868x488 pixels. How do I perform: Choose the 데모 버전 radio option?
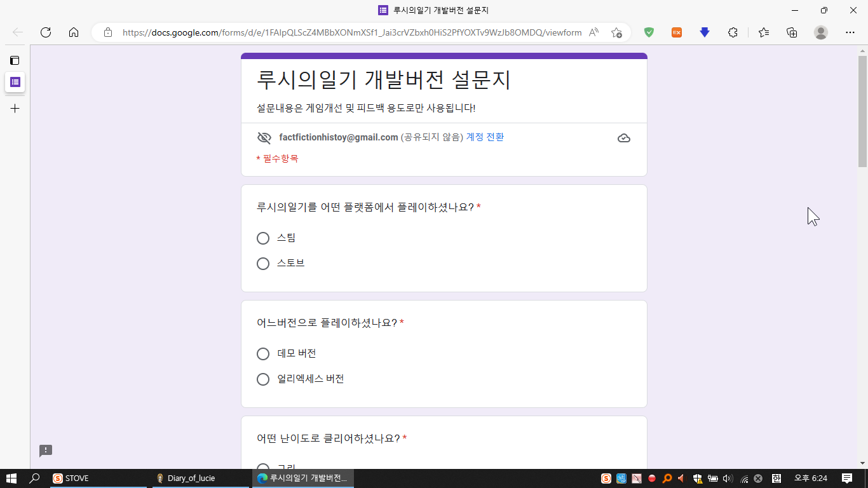point(263,354)
